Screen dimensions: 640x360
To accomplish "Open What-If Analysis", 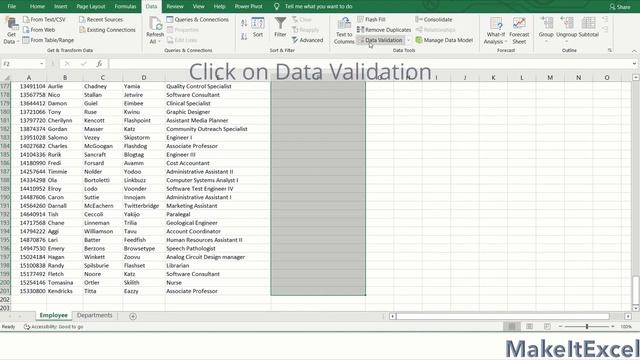I will 496,31.
